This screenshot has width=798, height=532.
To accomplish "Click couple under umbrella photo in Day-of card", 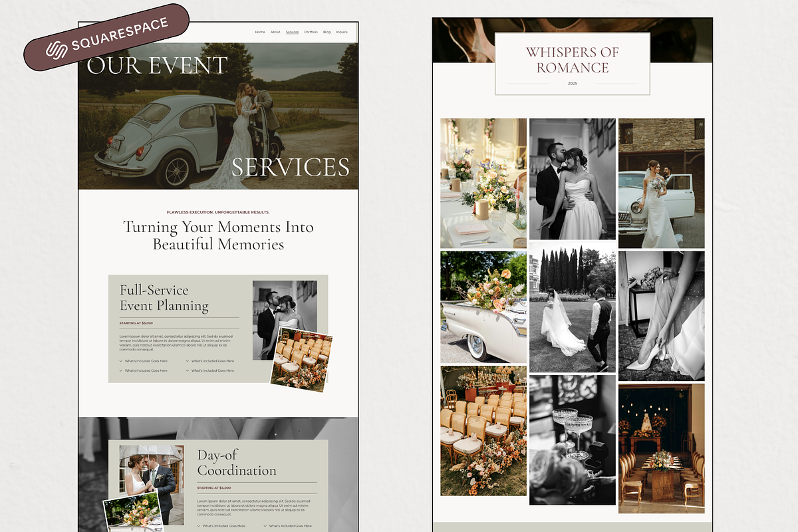I will pyautogui.click(x=152, y=485).
